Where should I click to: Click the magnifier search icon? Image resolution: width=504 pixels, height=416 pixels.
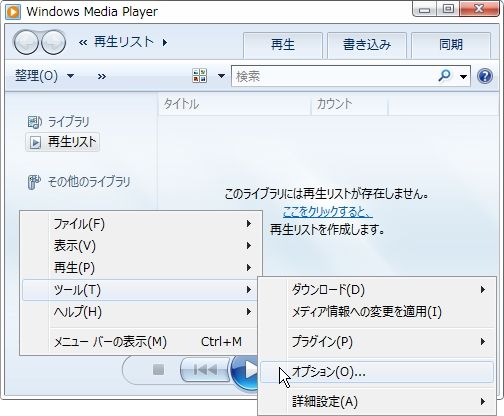pyautogui.click(x=444, y=76)
